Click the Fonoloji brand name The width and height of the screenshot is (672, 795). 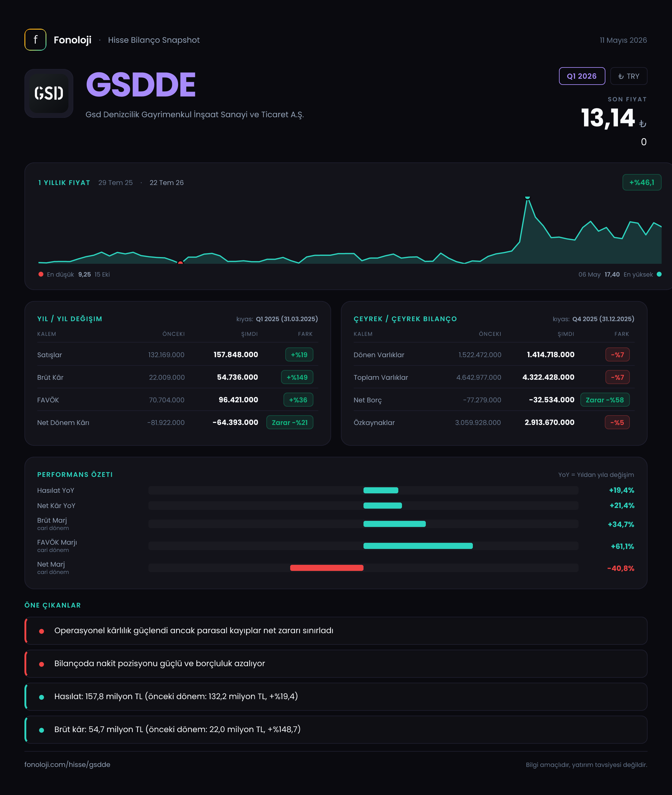(72, 40)
